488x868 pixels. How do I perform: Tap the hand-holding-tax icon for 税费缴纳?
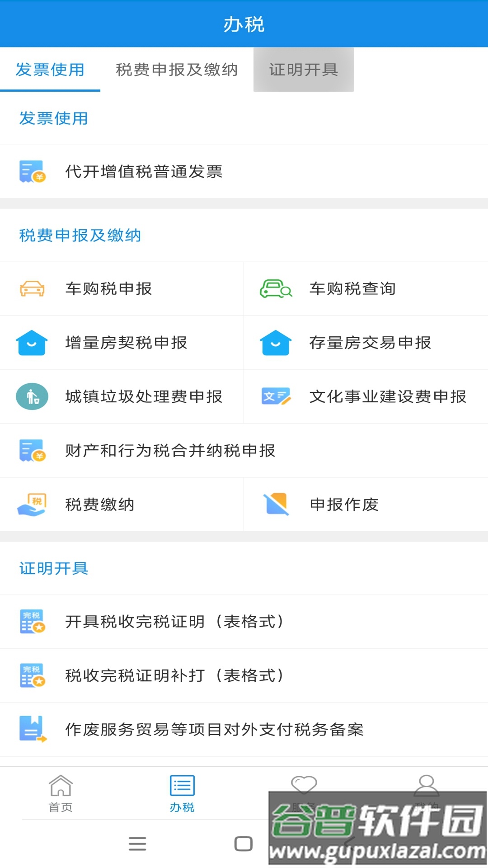[32, 505]
